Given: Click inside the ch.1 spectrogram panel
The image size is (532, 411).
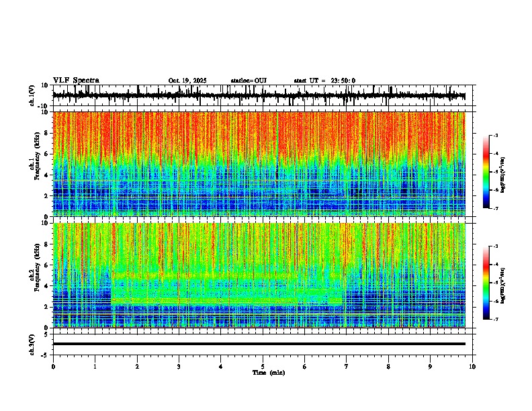Looking at the screenshot, I should click(x=259, y=164).
